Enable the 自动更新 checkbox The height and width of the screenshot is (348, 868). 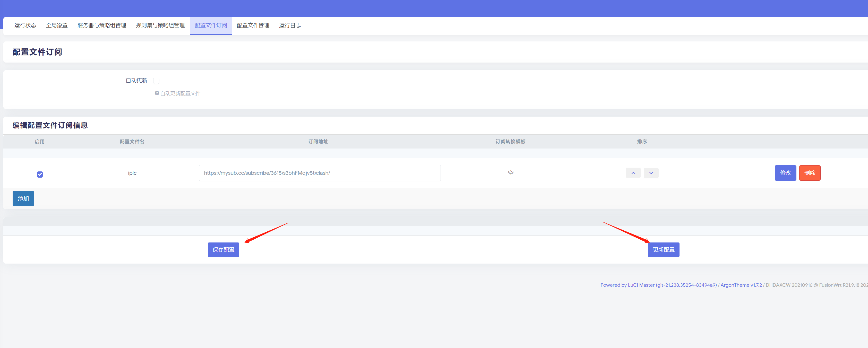coord(156,81)
